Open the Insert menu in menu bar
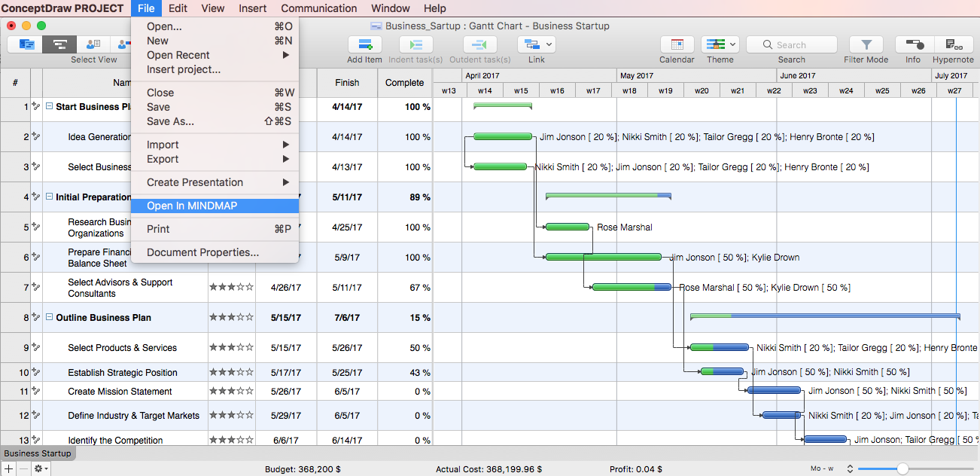 click(x=253, y=8)
